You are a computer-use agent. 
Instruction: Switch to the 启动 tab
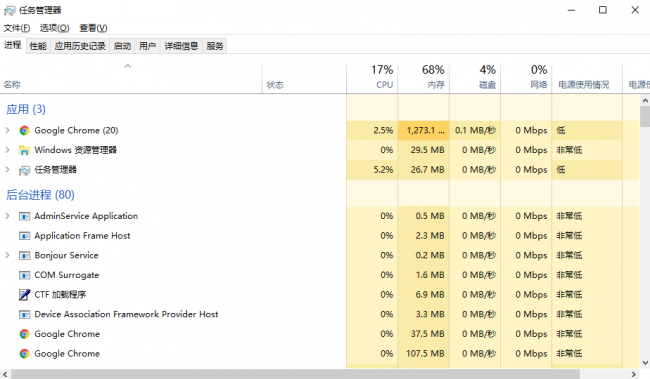(122, 46)
